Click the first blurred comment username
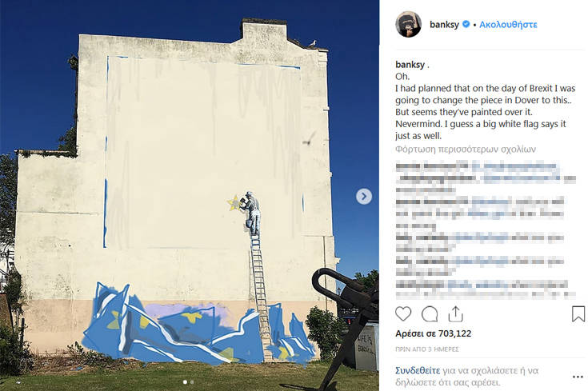The width and height of the screenshot is (588, 391). (x=432, y=166)
